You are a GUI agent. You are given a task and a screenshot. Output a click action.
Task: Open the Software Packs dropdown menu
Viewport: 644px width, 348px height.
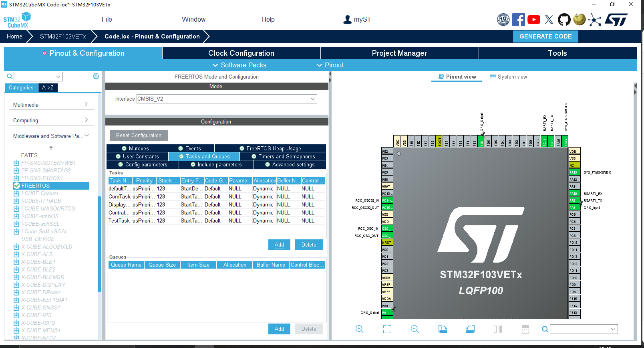239,65
